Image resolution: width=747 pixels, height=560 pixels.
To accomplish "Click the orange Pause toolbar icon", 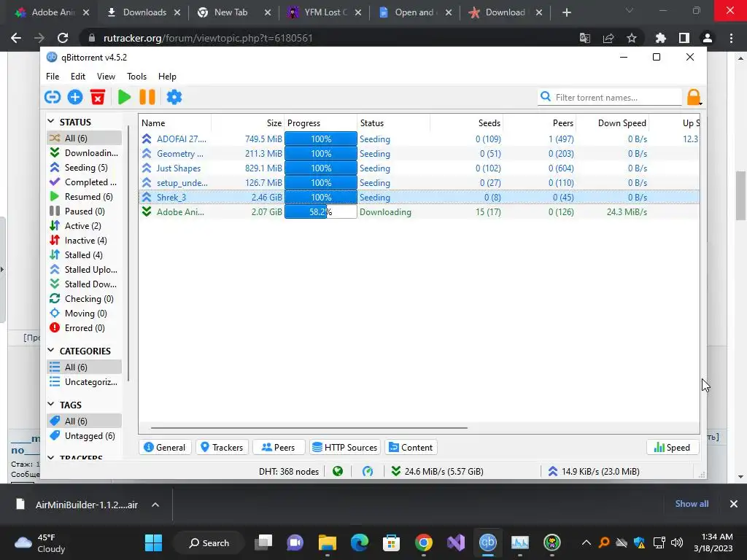I will pos(147,97).
